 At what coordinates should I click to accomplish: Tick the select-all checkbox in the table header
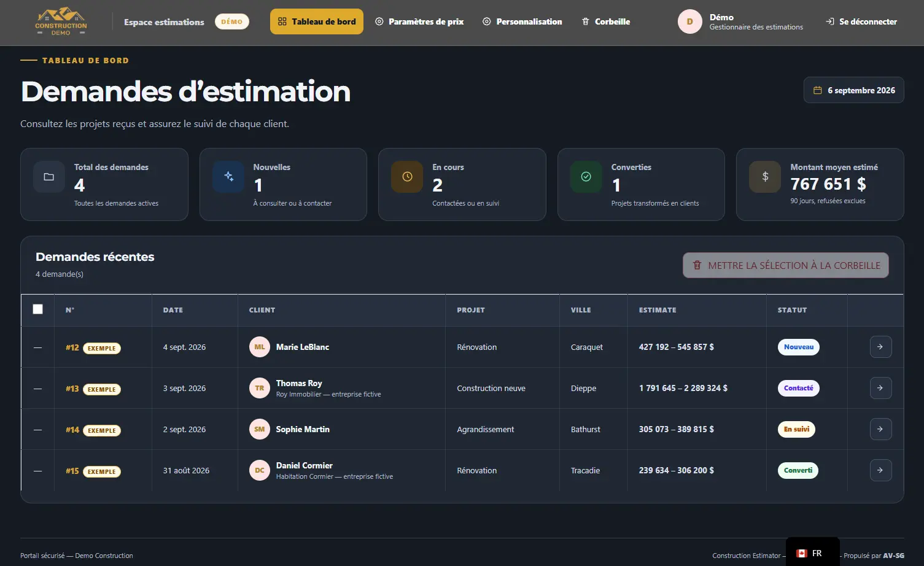tap(38, 309)
